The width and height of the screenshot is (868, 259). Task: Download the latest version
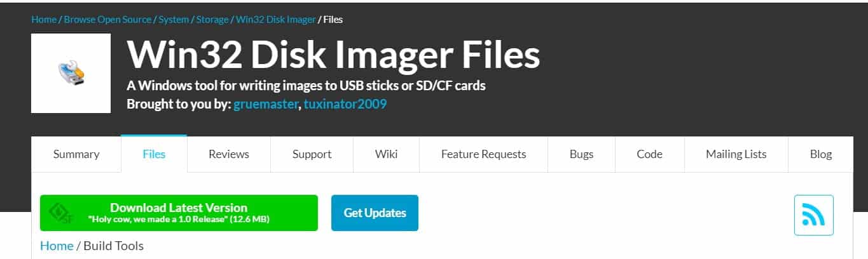[x=179, y=213]
